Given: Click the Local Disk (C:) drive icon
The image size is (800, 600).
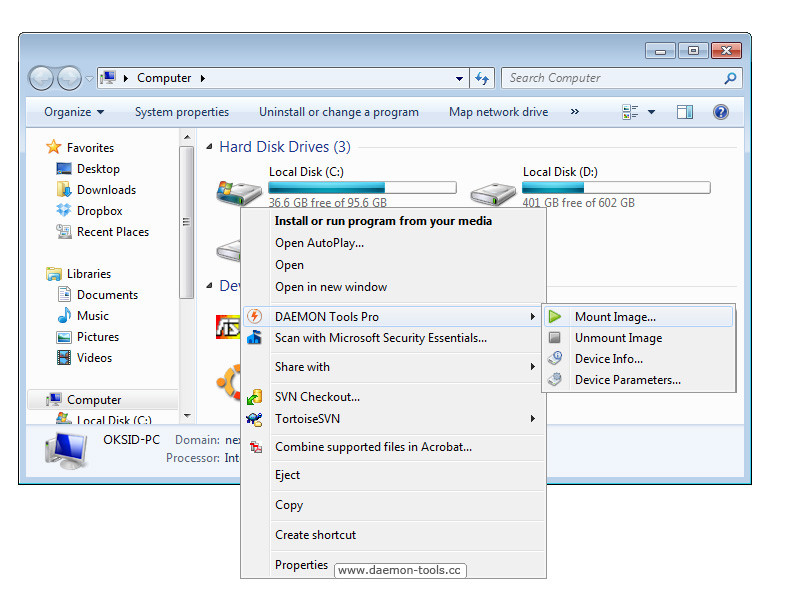Looking at the screenshot, I should point(239,192).
